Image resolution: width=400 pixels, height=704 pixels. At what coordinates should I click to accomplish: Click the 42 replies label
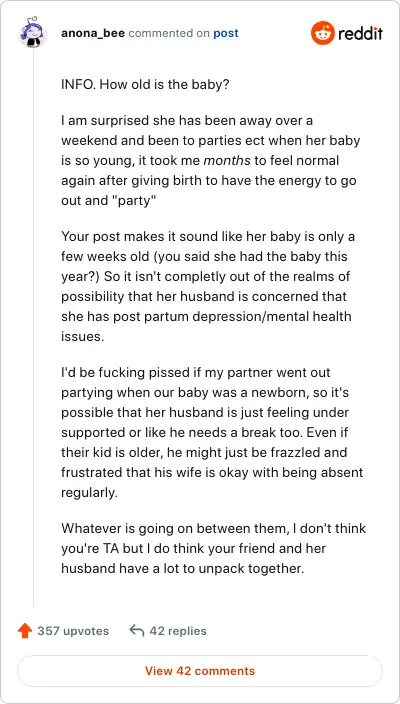click(178, 631)
